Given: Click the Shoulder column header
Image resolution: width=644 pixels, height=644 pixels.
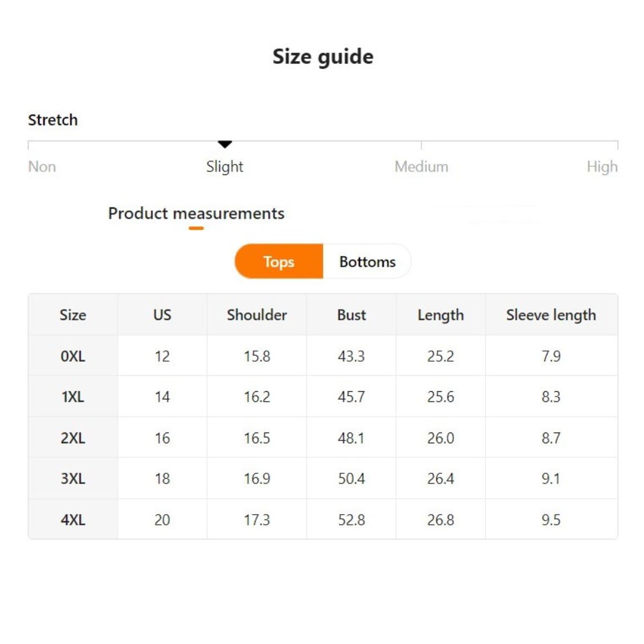Looking at the screenshot, I should (x=257, y=315).
